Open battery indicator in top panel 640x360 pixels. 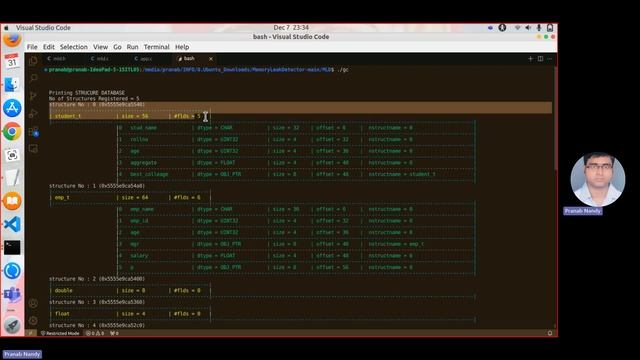click(550, 28)
